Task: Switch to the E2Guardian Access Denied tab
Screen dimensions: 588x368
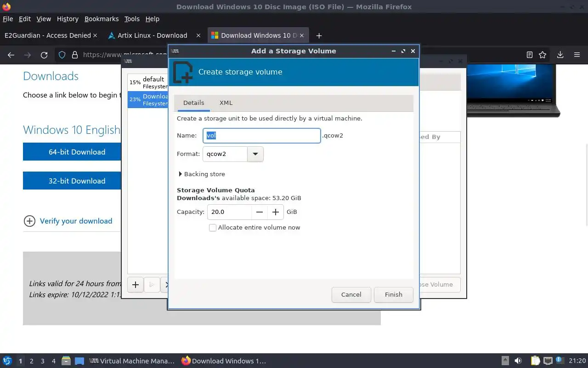Action: click(48, 35)
